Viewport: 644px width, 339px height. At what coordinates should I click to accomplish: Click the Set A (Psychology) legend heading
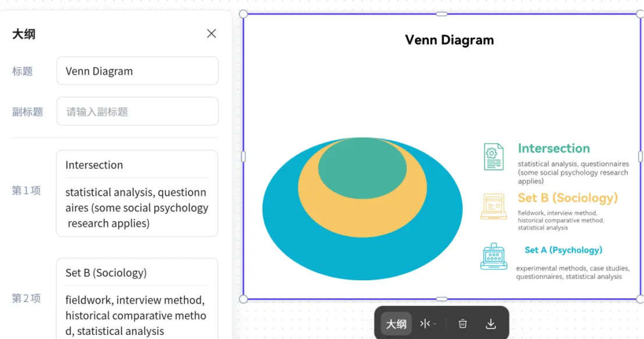563,250
